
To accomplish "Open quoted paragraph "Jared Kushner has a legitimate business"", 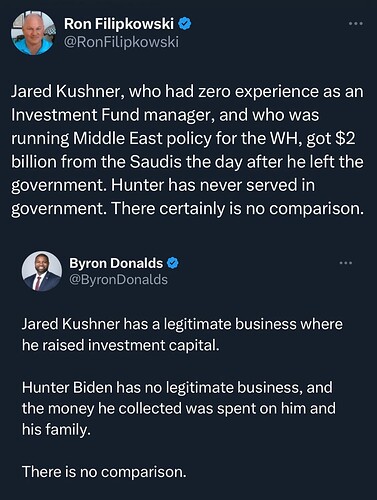I will click(x=182, y=335).
